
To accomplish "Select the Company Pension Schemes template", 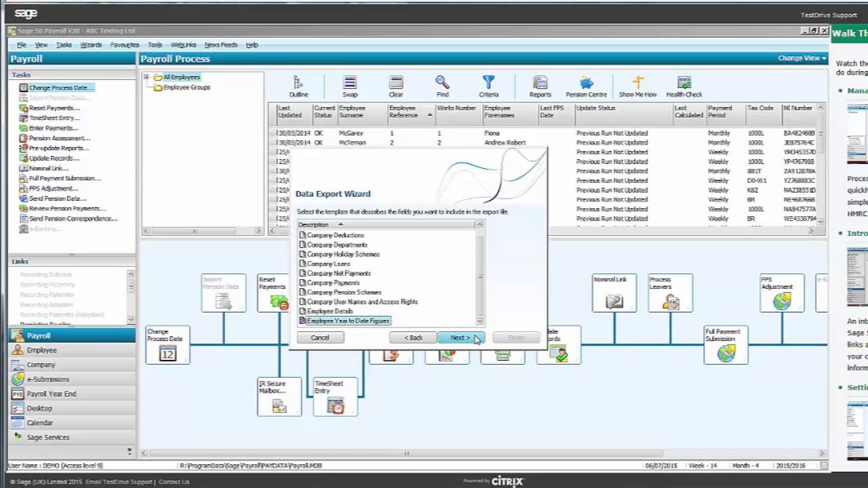I will point(344,292).
